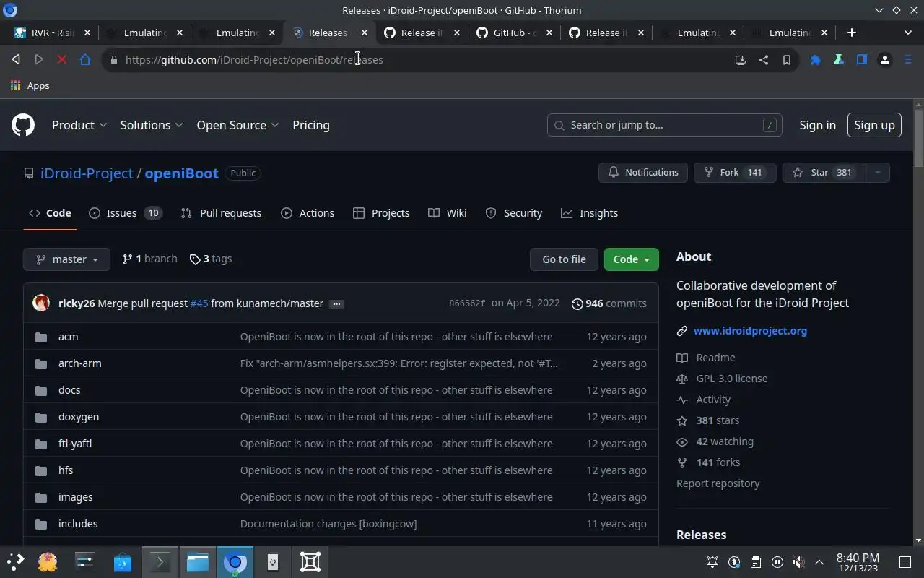The width and height of the screenshot is (924, 578).
Task: Stop loading the page with the red X
Action: click(x=62, y=60)
